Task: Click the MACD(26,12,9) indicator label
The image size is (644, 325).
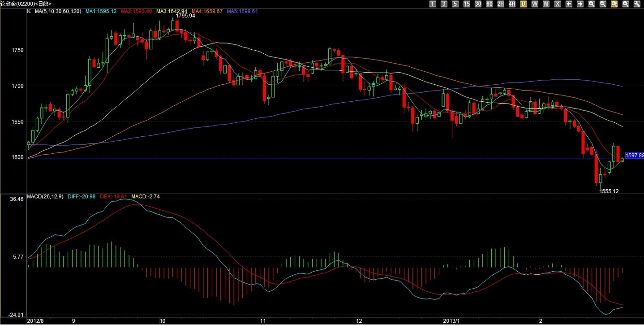Action: coord(46,196)
